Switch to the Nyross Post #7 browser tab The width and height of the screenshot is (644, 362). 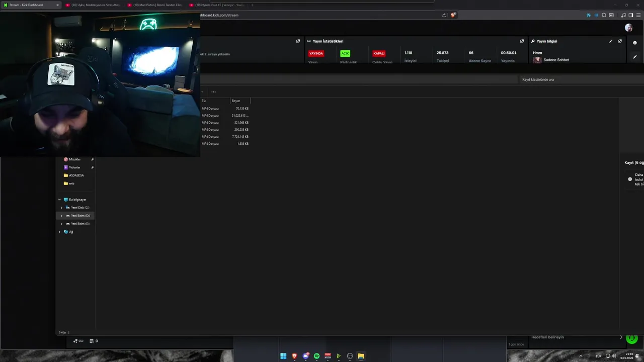[x=217, y=5]
